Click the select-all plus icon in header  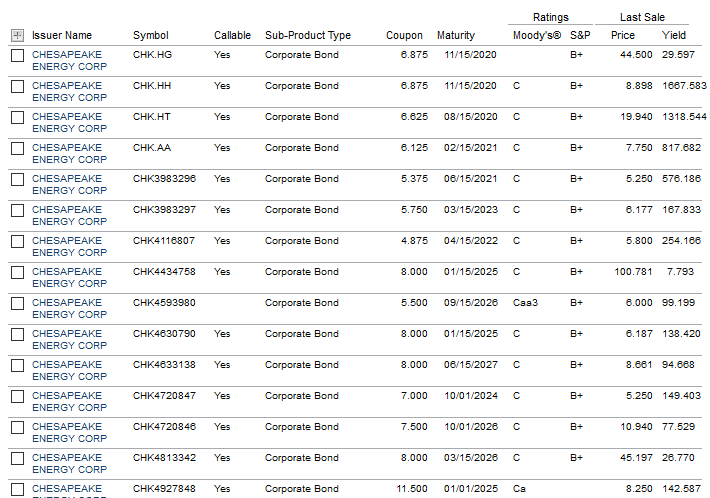click(17, 35)
